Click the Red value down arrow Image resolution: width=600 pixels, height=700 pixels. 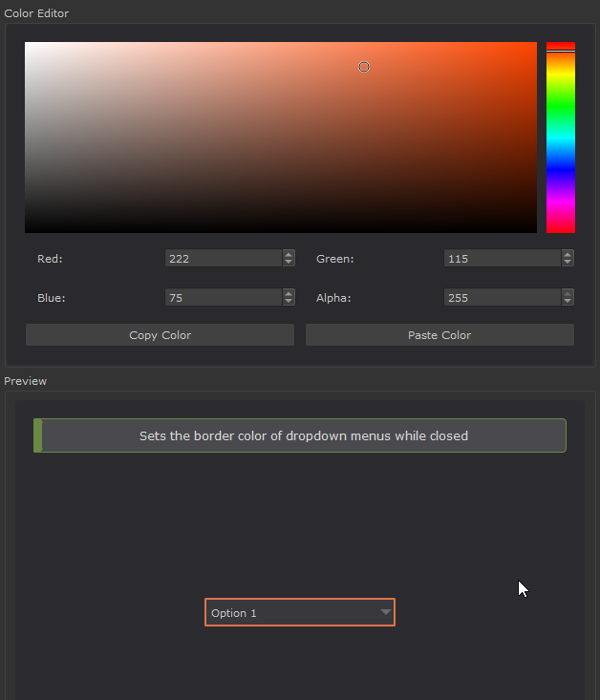289,262
